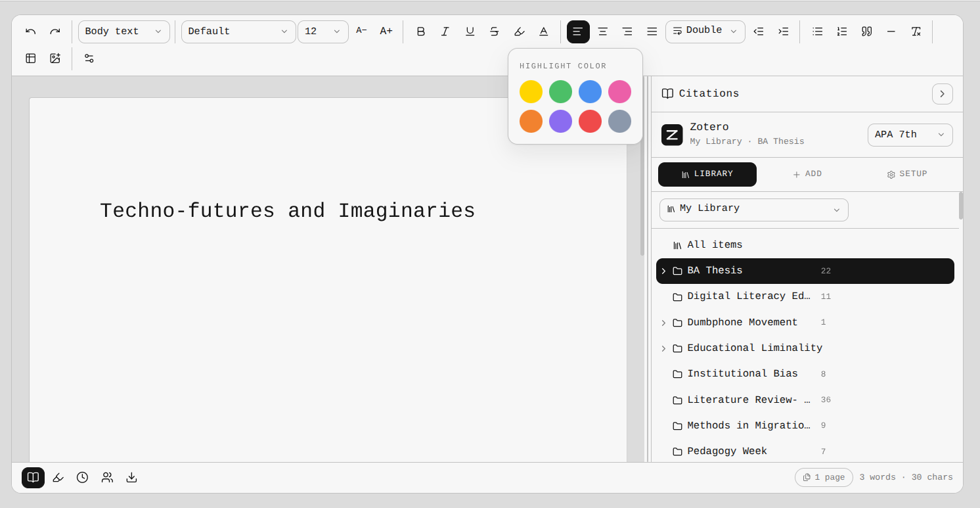980x508 pixels.
Task: Pick the gray highlight color
Action: [x=619, y=122]
